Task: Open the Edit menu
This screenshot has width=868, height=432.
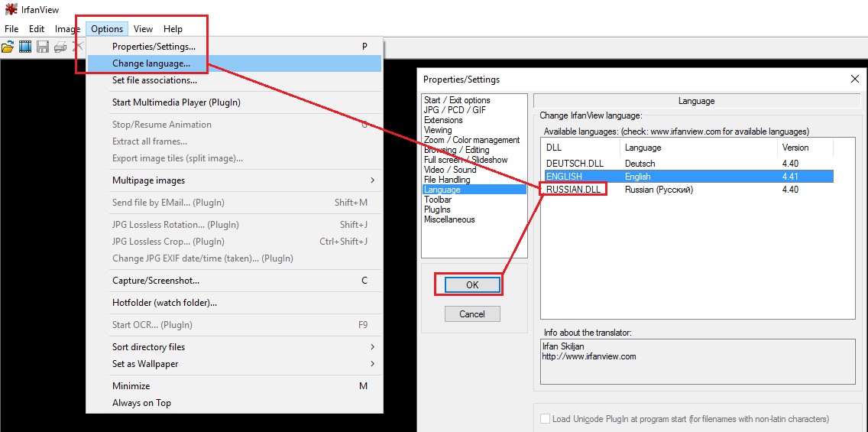Action: tap(37, 29)
